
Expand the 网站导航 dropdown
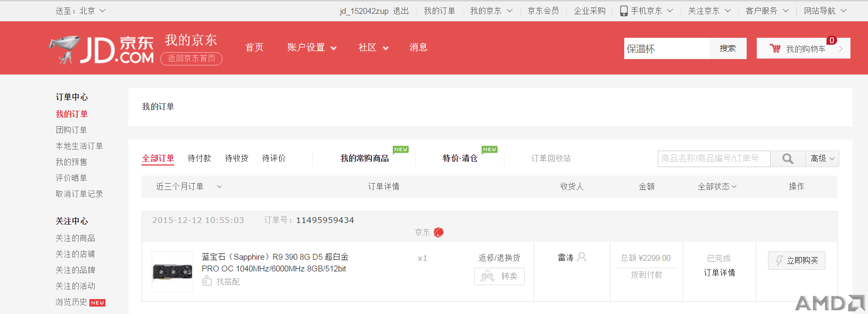coord(825,11)
